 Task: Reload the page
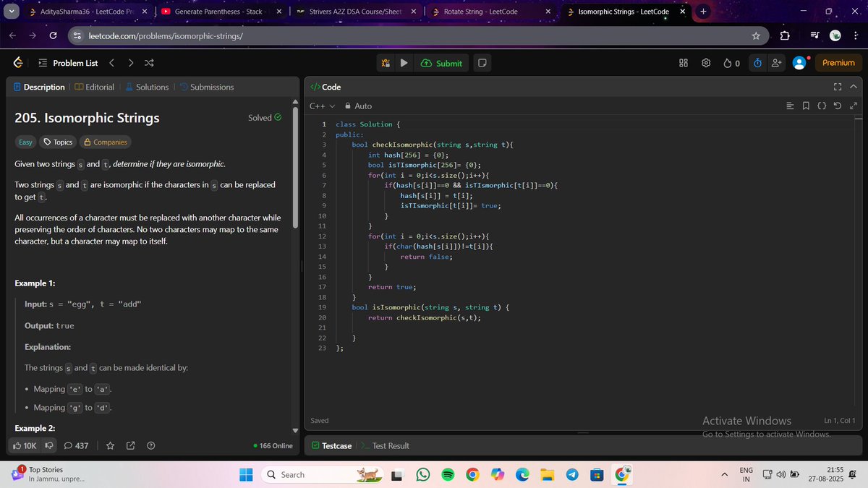pos(54,35)
